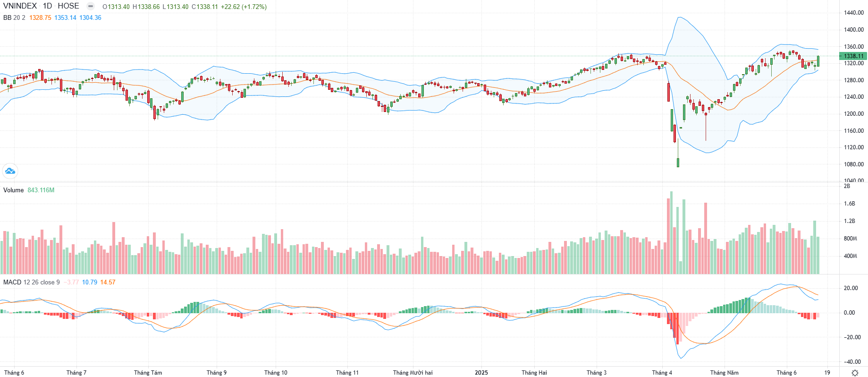Select the Volume indicator legend
The height and width of the screenshot is (377, 868).
(13, 190)
